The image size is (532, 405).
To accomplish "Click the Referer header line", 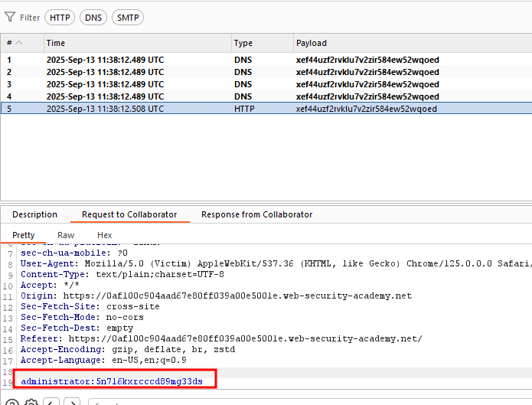I will [x=221, y=338].
